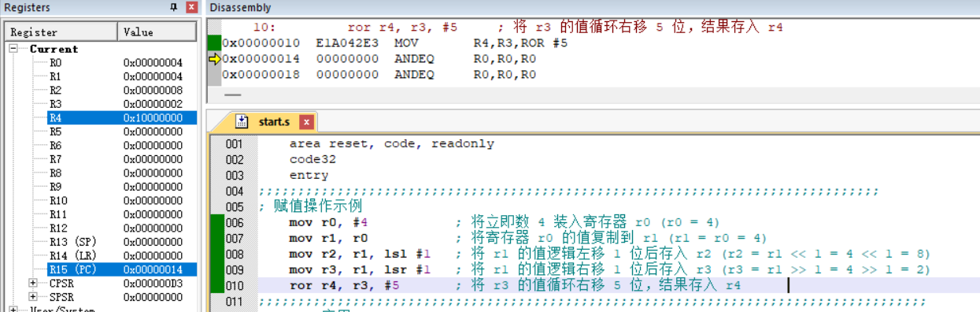Select the R6 register row
This screenshot has width=980, height=312.
pos(101,145)
